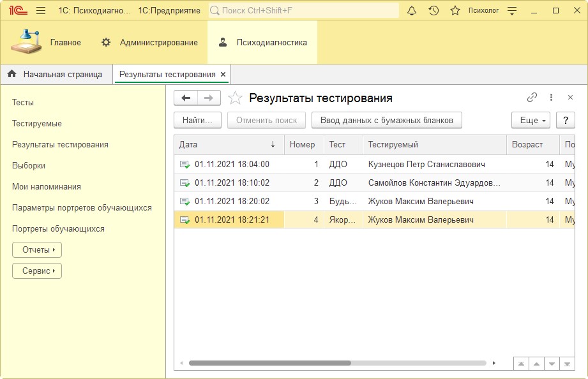Image resolution: width=588 pixels, height=379 pixels.
Task: Click the search field Поиск Ctrl+Shift+F
Action: 304,11
